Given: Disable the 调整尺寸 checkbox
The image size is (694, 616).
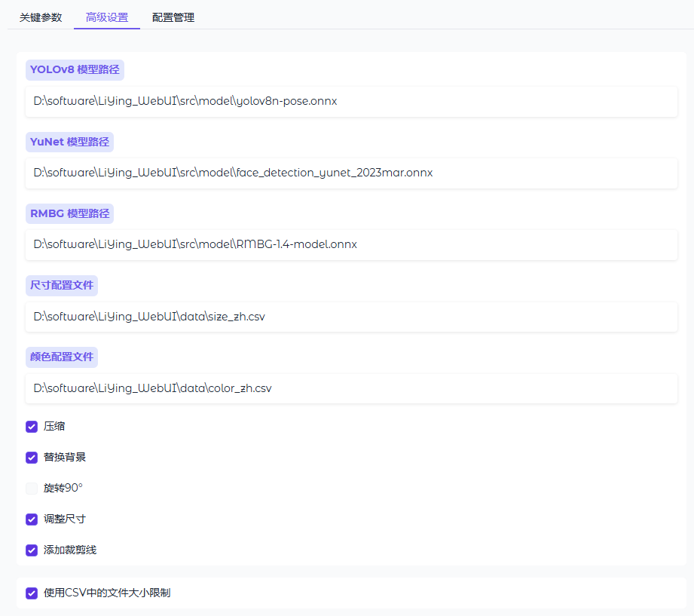Looking at the screenshot, I should pos(32,519).
